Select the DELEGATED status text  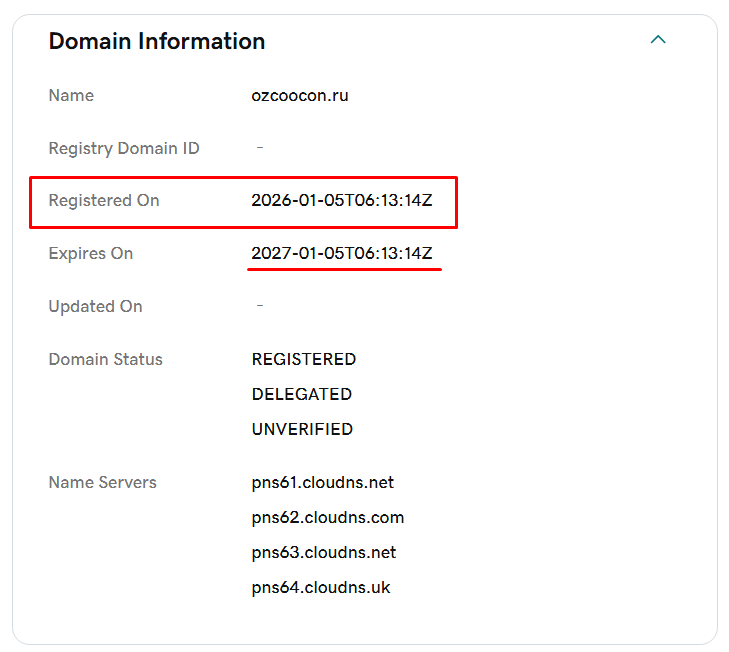coord(302,395)
